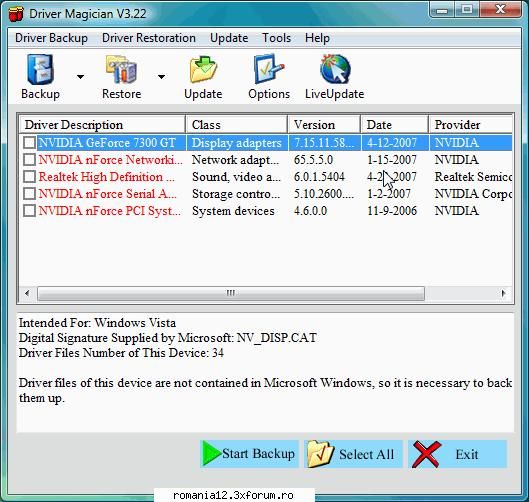This screenshot has height=502, width=529.
Task: Sort by the Date column header
Action: click(x=395, y=125)
